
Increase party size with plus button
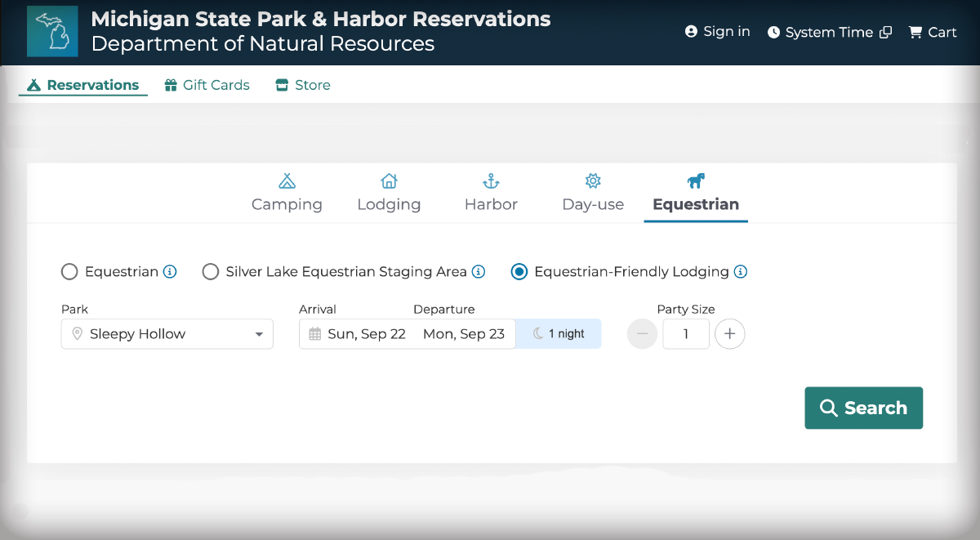point(730,334)
